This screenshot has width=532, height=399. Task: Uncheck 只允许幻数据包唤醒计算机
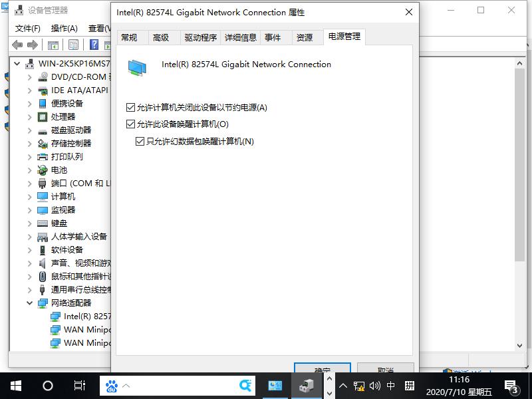(x=138, y=141)
